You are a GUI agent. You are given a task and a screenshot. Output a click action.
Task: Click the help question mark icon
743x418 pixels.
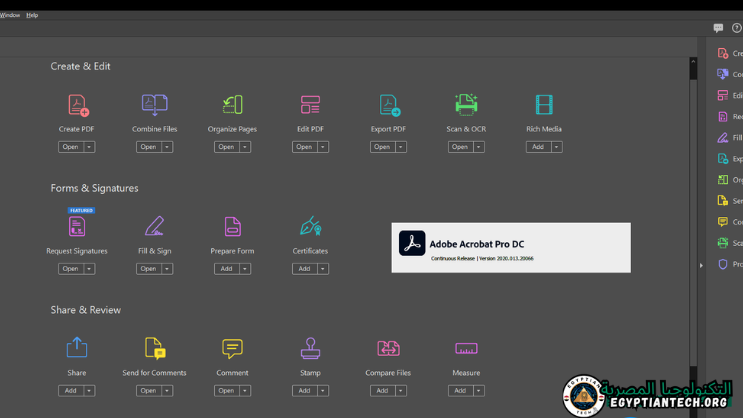pos(737,28)
